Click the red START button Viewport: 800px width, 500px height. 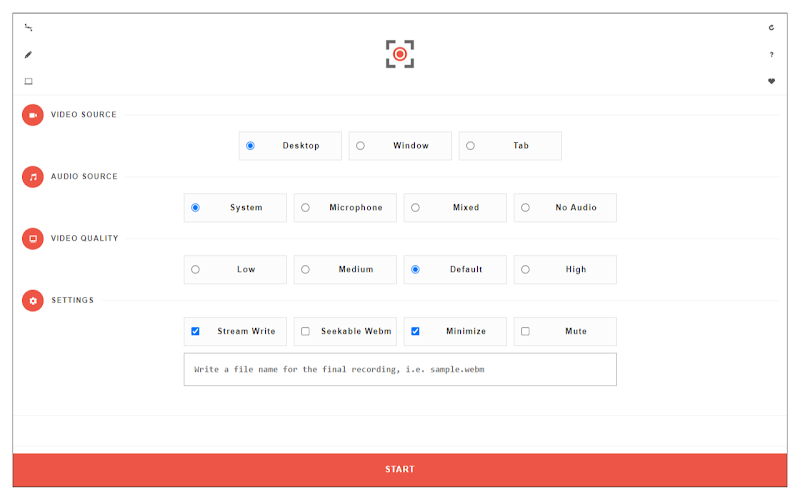point(400,470)
